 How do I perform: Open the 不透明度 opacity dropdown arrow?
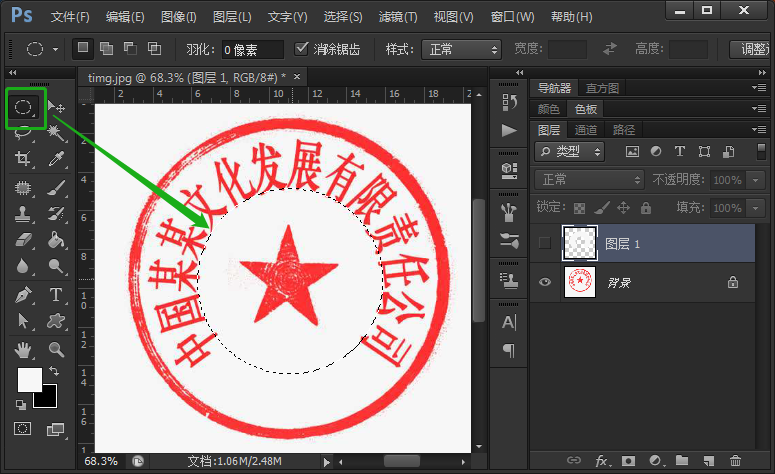[755, 180]
